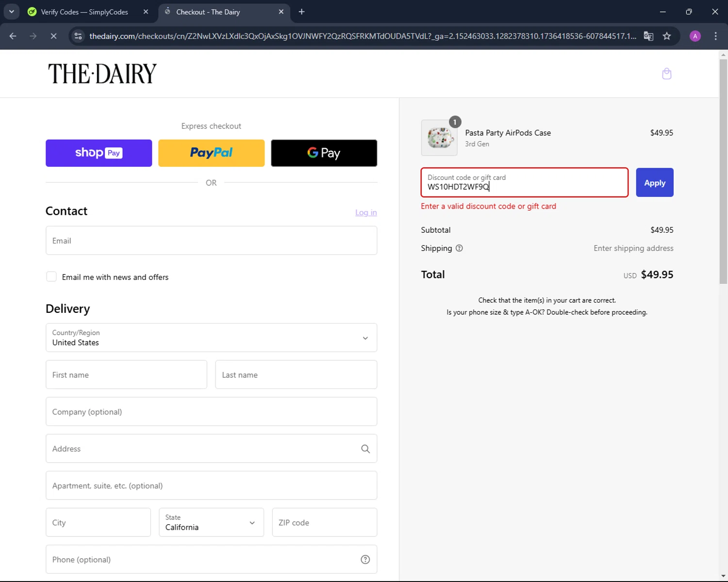
Task: Click the address search magnifier icon
Action: (365, 449)
